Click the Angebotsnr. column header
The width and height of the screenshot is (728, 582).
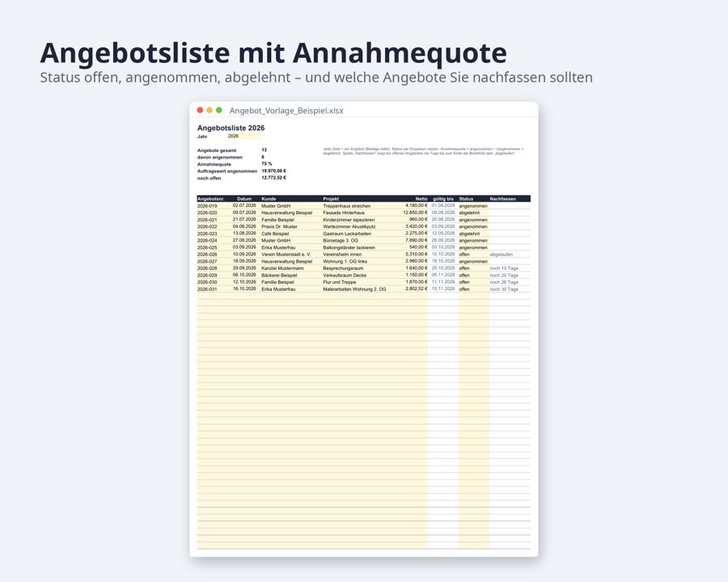tap(211, 199)
